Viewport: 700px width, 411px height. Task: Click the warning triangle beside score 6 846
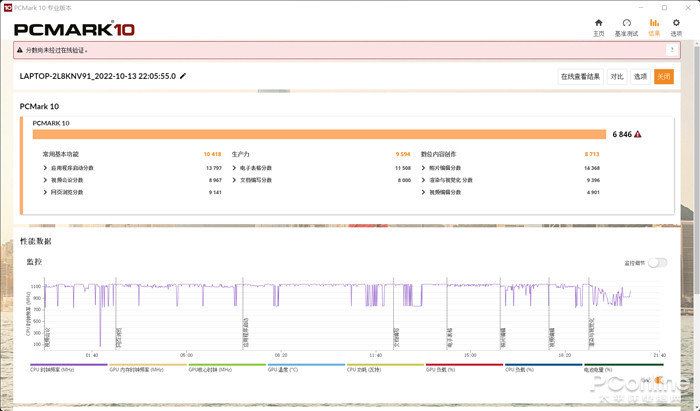point(637,134)
